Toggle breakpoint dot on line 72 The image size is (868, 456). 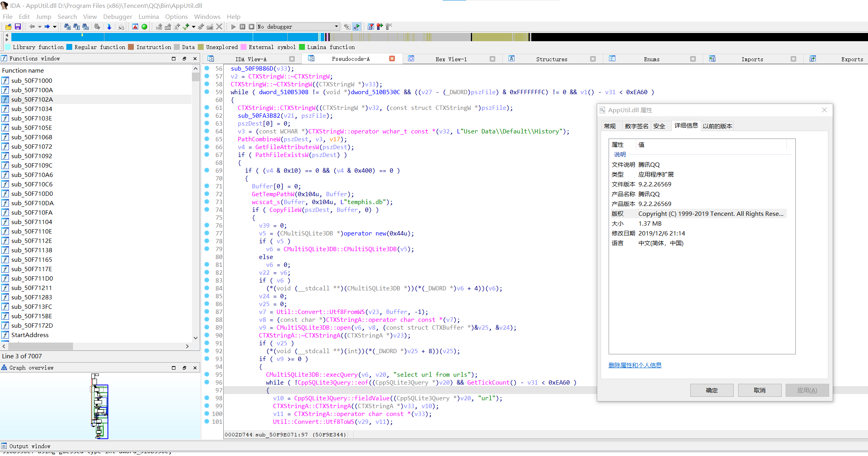(207, 194)
